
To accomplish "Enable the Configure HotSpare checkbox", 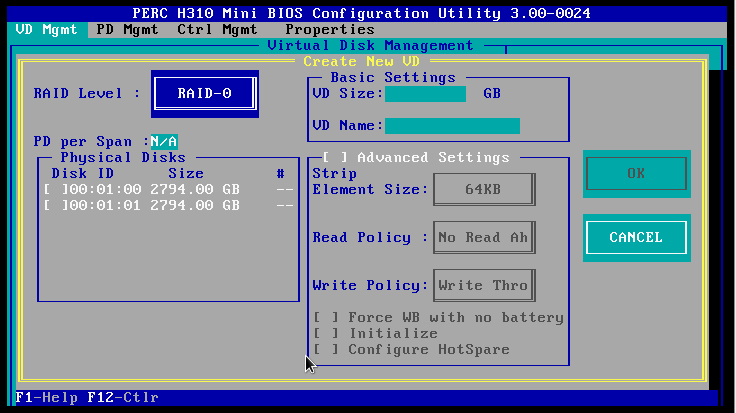I will click(x=327, y=349).
